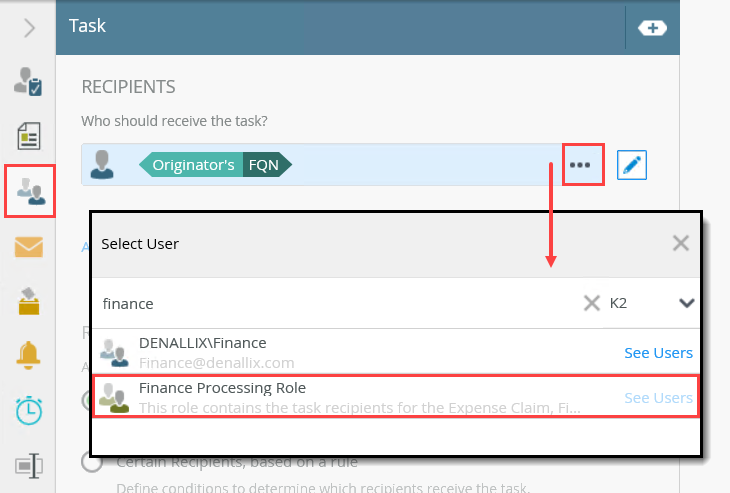Open the Properties tab at sidebar bottom

[x=28, y=465]
